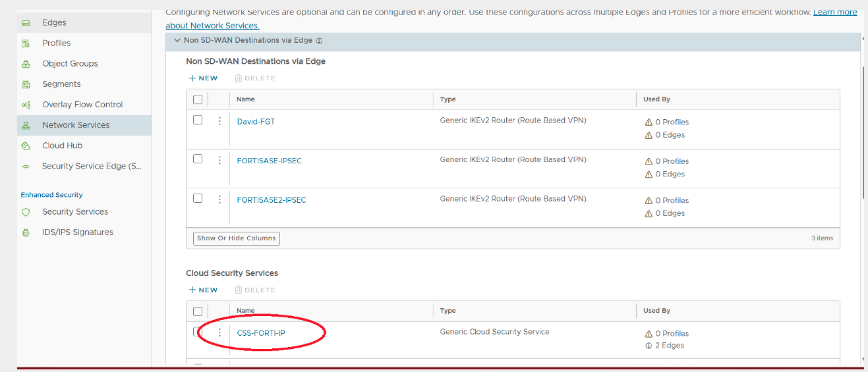Open the CSS-FORTI-IP service link
Viewport: 868px width, 372px height.
coord(261,333)
